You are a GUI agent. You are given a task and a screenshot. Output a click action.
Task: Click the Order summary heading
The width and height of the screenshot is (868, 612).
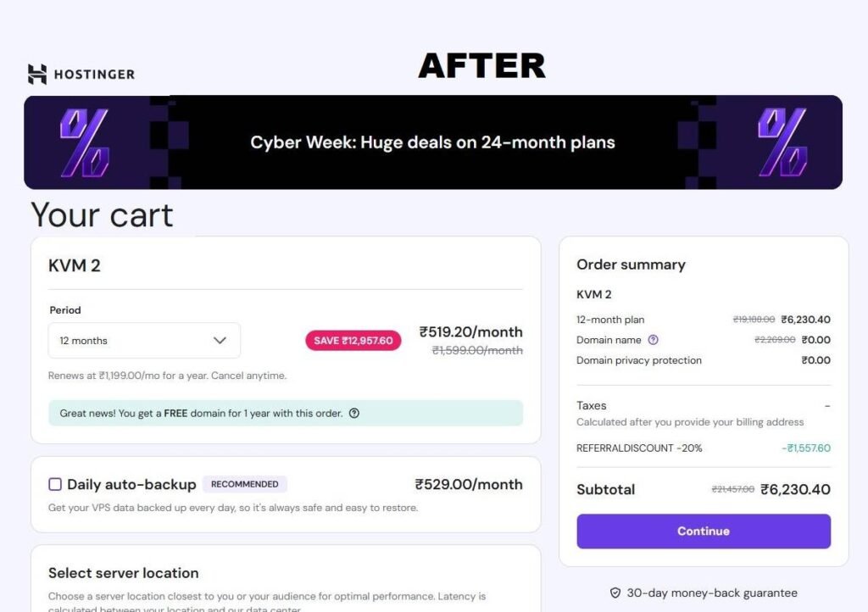631,264
